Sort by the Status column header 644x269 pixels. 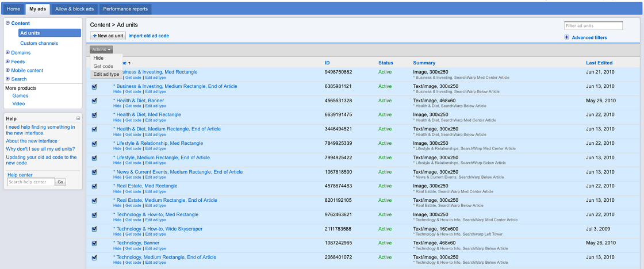click(x=386, y=63)
